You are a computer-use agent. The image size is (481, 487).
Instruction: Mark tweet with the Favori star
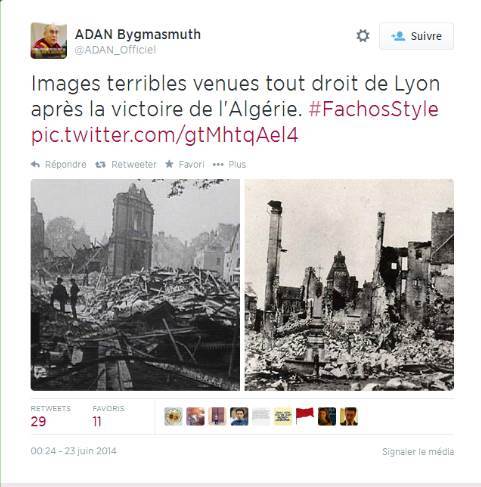click(x=169, y=164)
